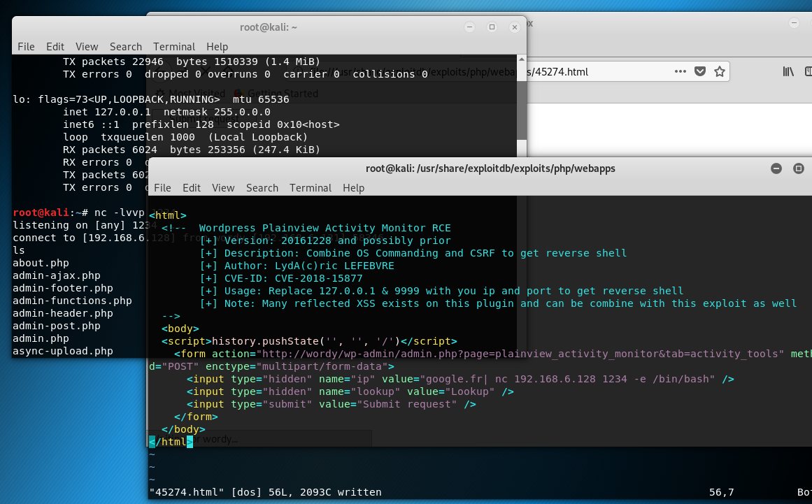Click the 'Submit request' input line

[x=332, y=404]
